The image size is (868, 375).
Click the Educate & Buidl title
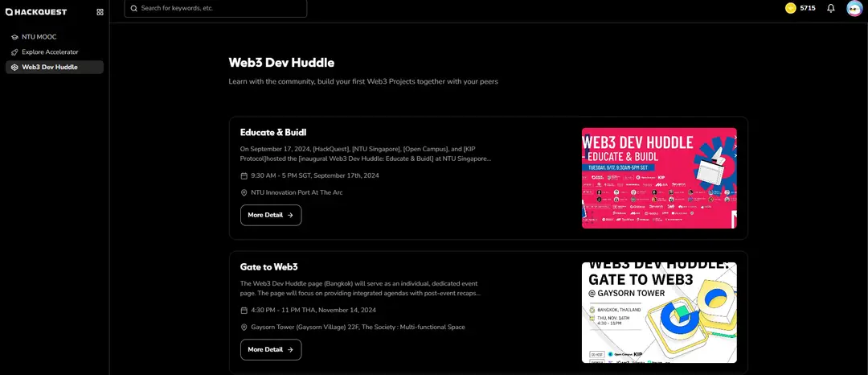273,132
